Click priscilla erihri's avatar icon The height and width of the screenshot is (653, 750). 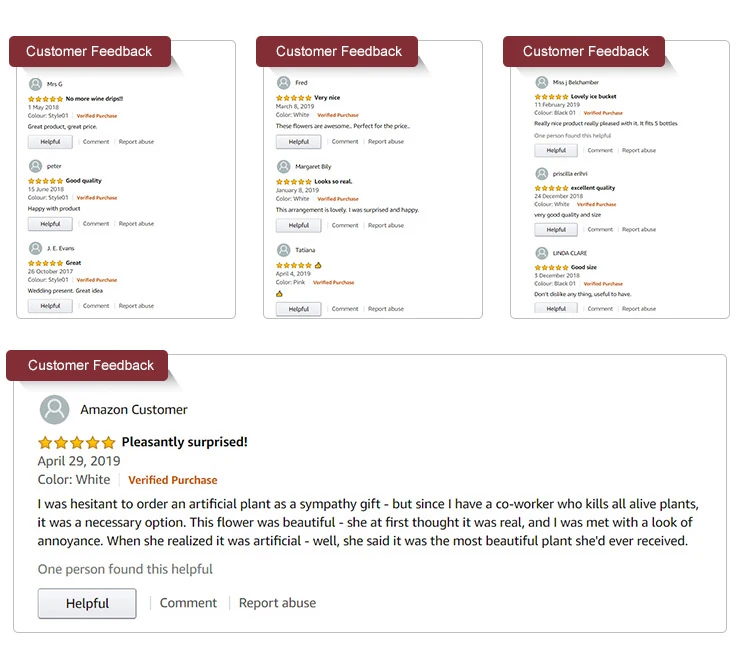[x=541, y=174]
